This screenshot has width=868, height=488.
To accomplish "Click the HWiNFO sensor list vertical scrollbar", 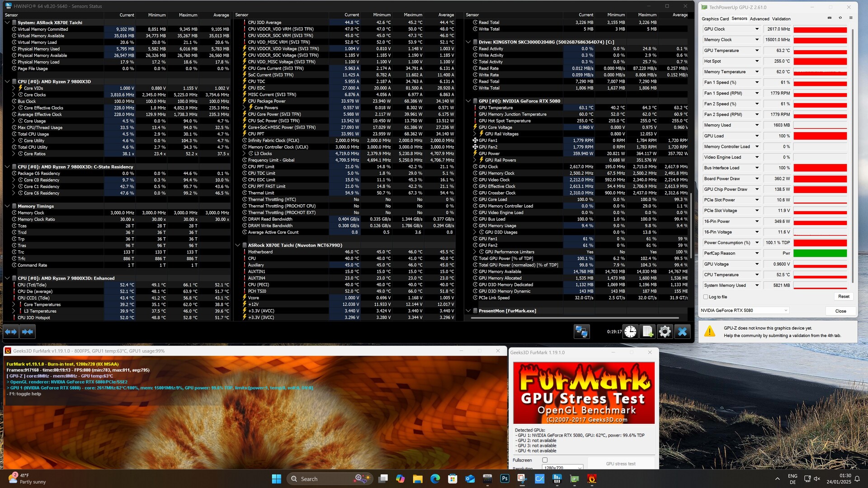I will [690, 226].
